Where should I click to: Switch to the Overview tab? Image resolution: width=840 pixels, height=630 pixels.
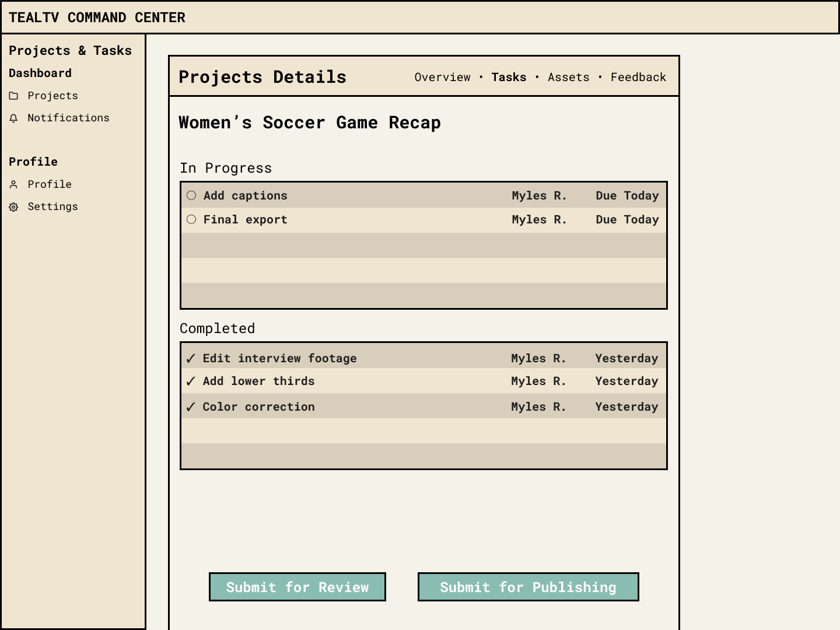pos(442,77)
